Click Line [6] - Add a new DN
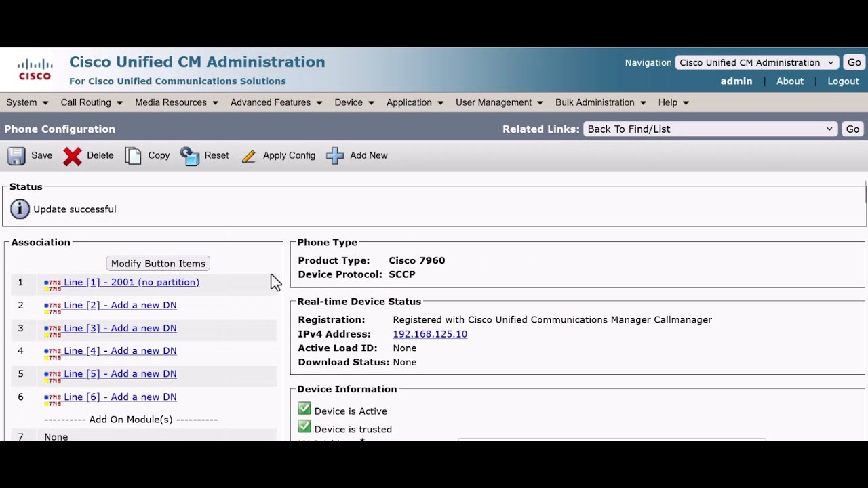Viewport: 868px width, 488px height. pyautogui.click(x=120, y=396)
